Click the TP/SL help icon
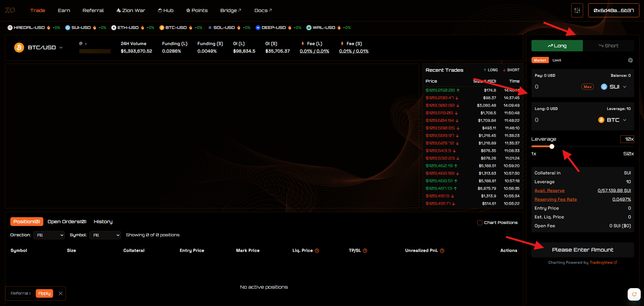Viewport: 644px width, 306px height. pyautogui.click(x=365, y=251)
